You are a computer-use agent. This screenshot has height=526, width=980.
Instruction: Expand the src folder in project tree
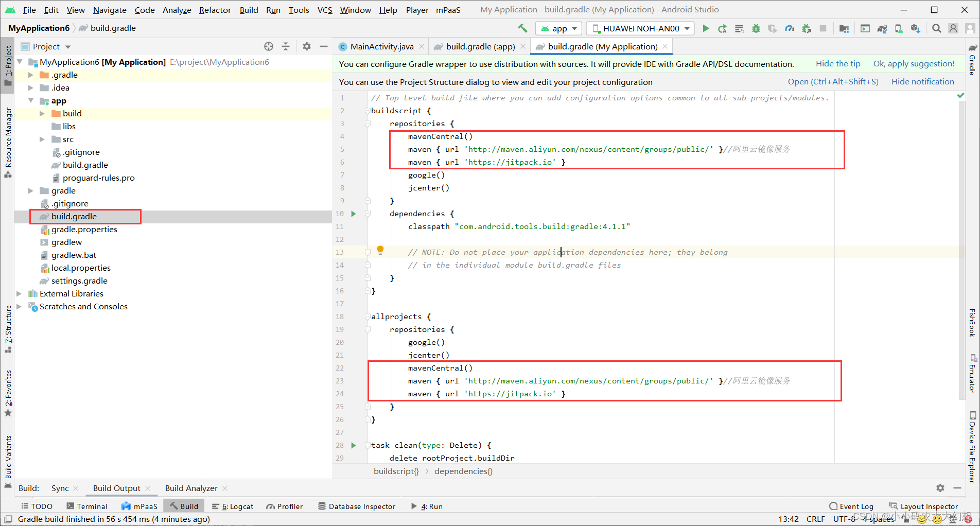click(x=42, y=139)
